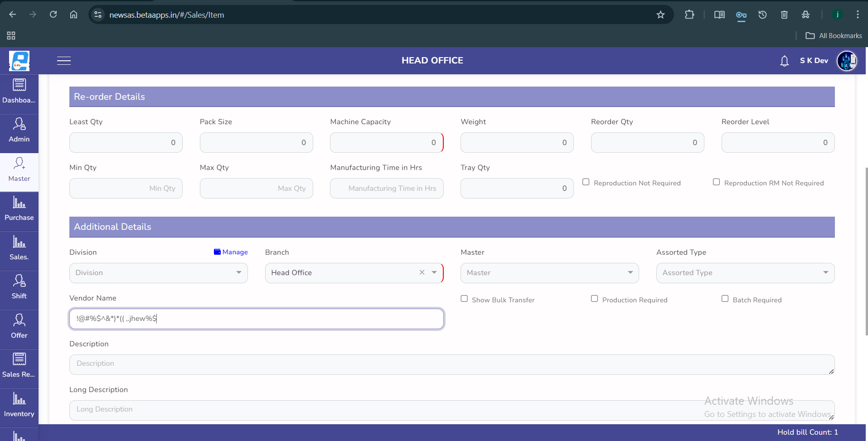Go to the Shift sidebar menu
Image resolution: width=868 pixels, height=441 pixels.
pyautogui.click(x=19, y=287)
